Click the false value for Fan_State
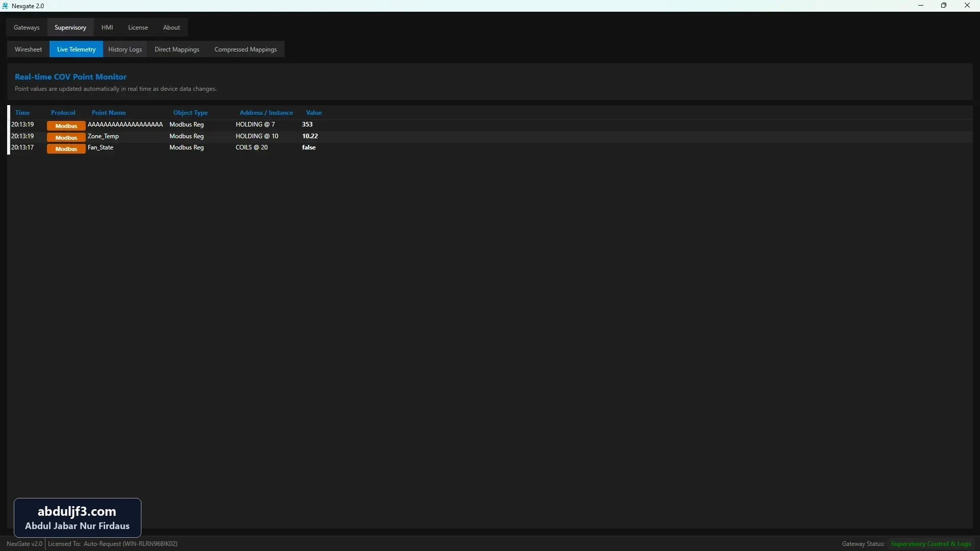This screenshot has height=551, width=980. [x=309, y=147]
